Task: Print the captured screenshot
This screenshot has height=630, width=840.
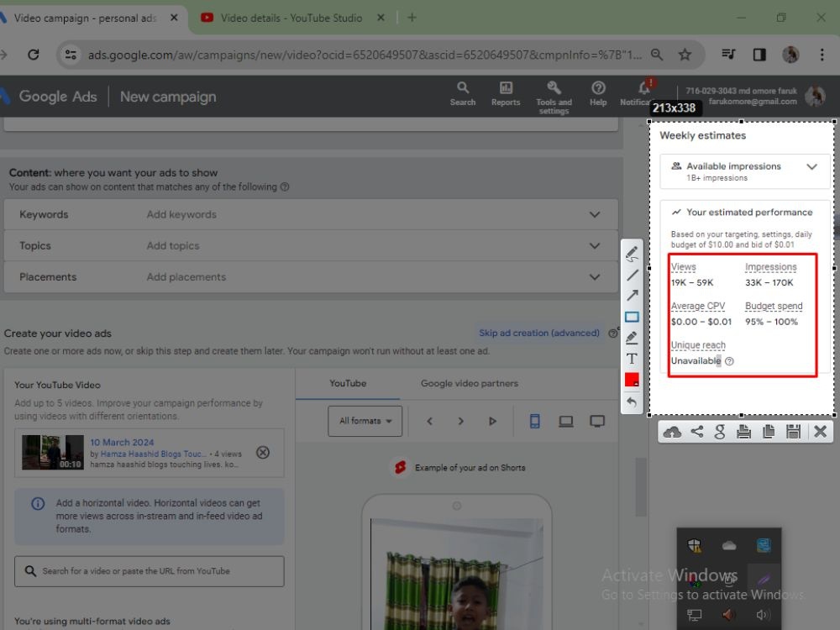Action: coord(743,432)
